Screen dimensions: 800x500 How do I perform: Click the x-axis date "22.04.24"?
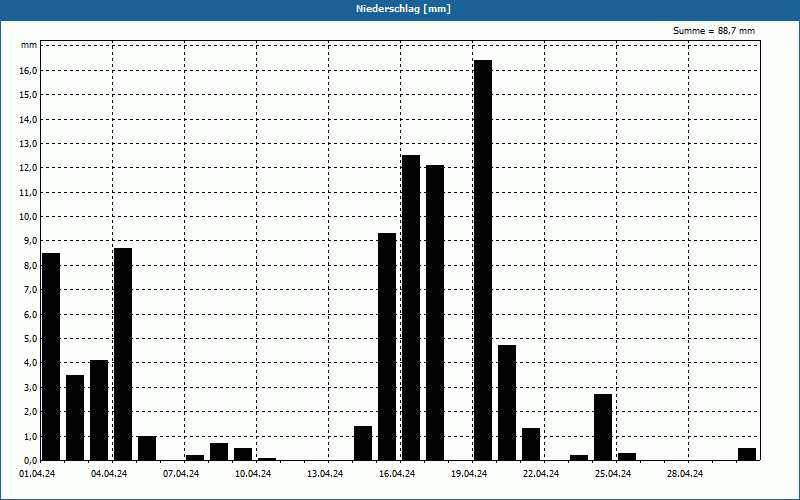pos(541,474)
